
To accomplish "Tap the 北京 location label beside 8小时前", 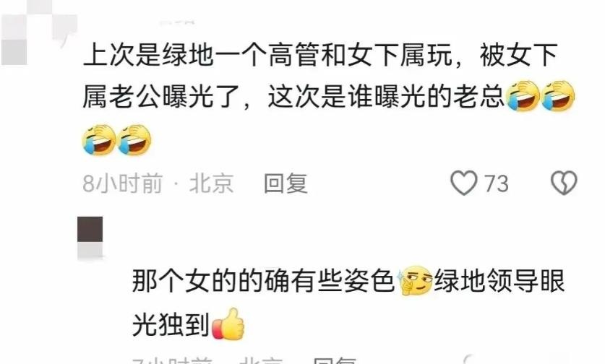I will (x=211, y=183).
